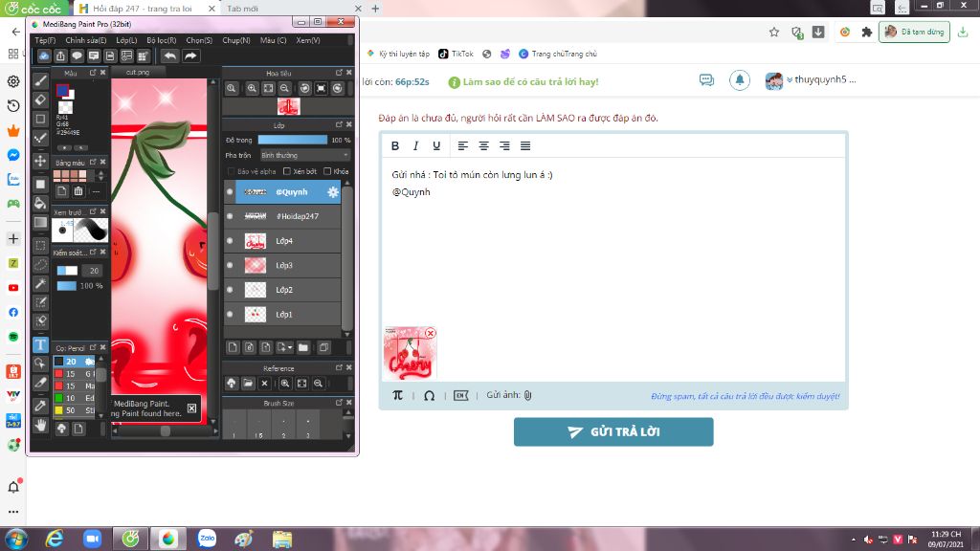Click the zoom out icon in navigator panel

coord(284,88)
